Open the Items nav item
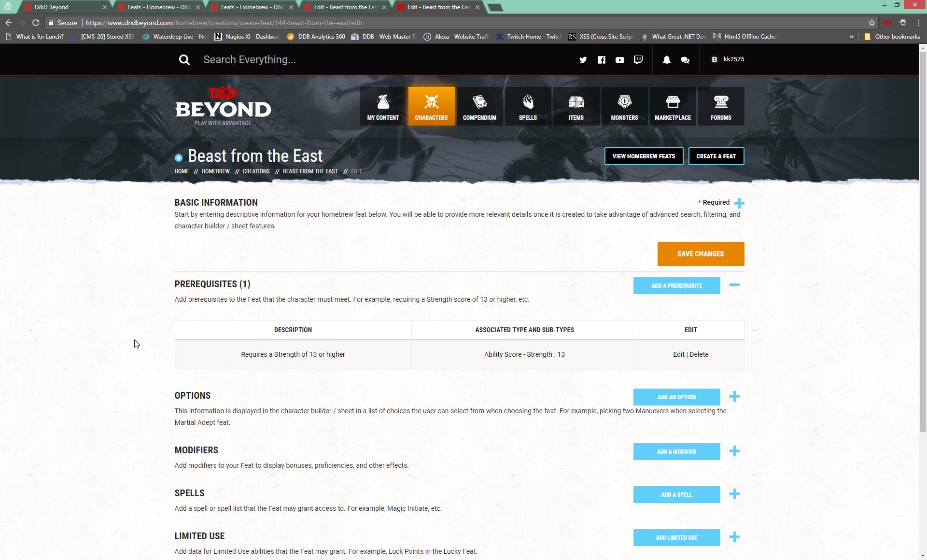The height and width of the screenshot is (560, 927). (576, 106)
